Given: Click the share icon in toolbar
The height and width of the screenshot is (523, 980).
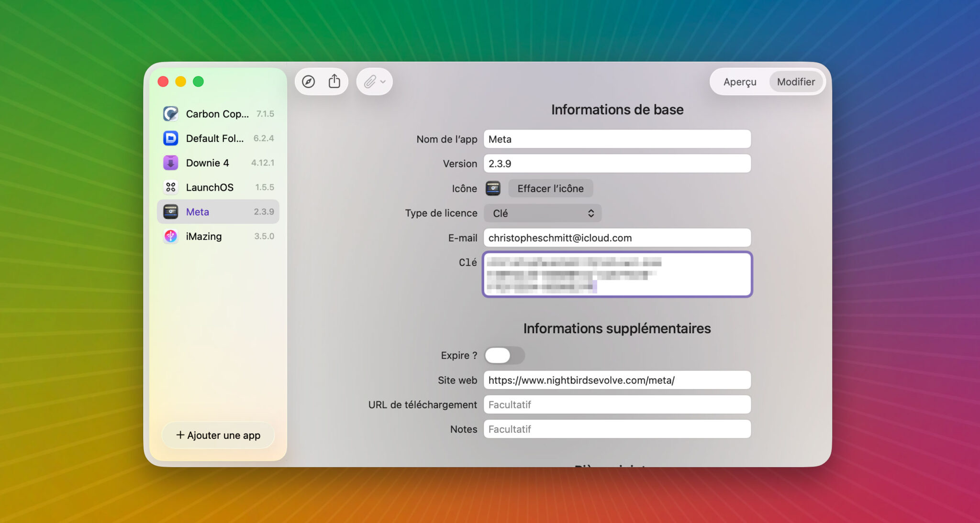Looking at the screenshot, I should 334,82.
